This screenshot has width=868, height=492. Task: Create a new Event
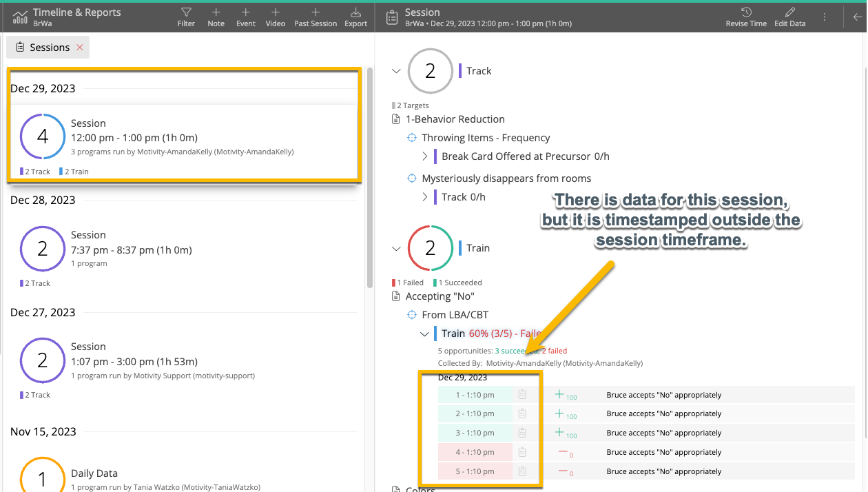[x=245, y=17]
